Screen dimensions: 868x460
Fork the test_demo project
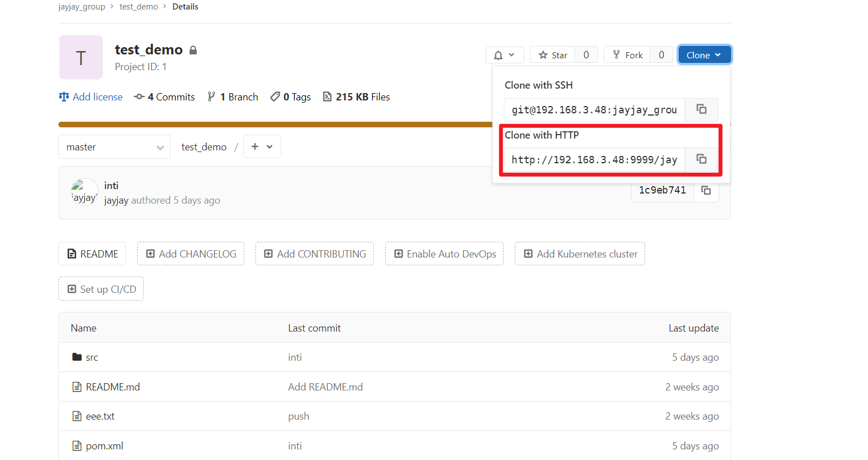pos(627,55)
